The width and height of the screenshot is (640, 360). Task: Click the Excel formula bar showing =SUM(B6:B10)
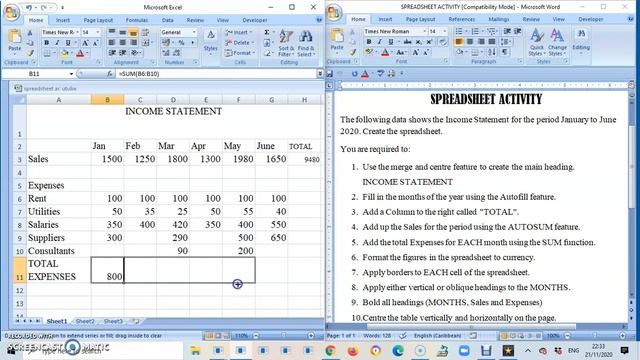216,74
